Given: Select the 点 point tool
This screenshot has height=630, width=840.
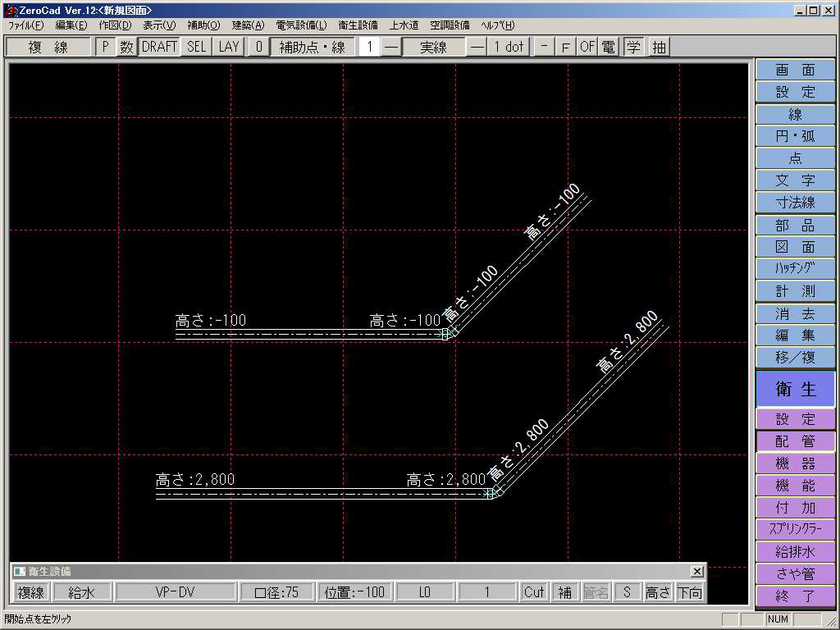Looking at the screenshot, I should [x=795, y=158].
